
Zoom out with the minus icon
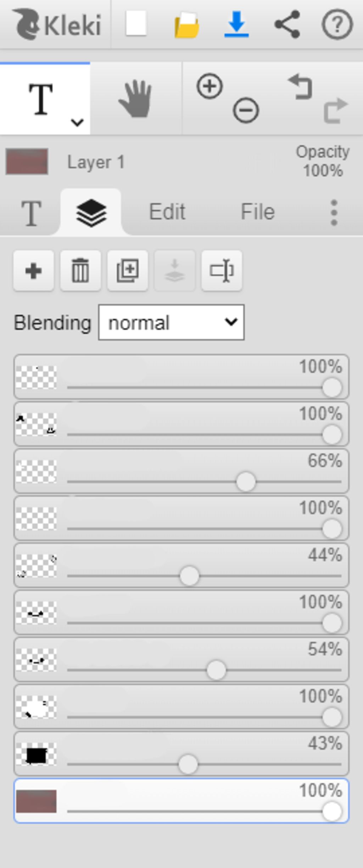coord(246,110)
